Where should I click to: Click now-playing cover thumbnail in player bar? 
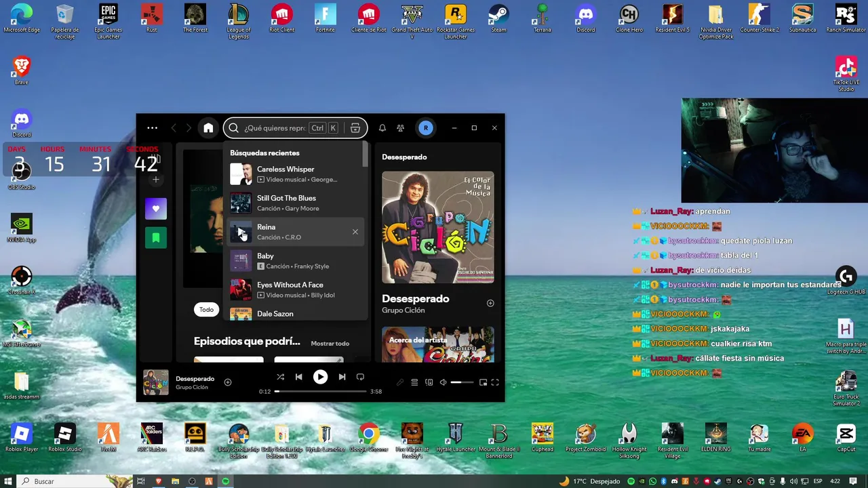(x=156, y=382)
